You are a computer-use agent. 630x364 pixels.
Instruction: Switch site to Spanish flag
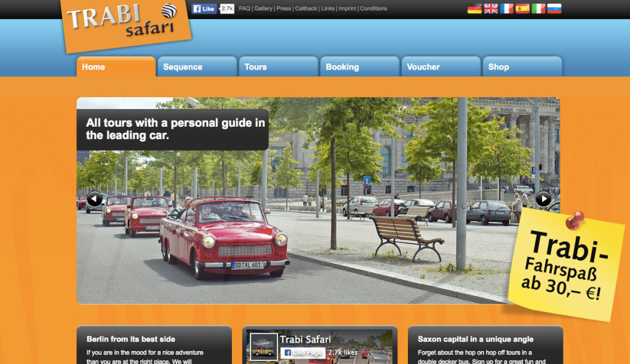click(x=522, y=9)
